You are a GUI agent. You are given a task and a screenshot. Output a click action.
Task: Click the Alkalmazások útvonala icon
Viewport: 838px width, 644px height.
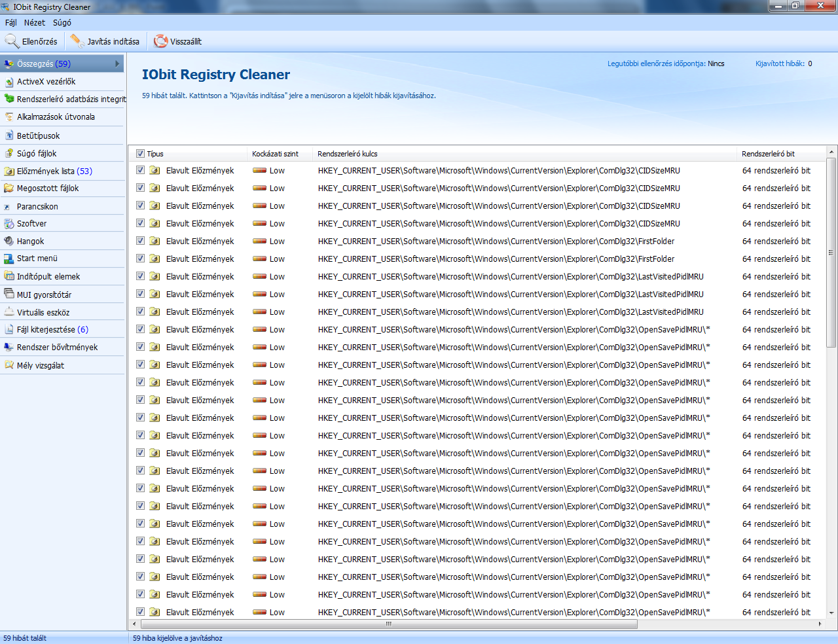[x=9, y=117]
